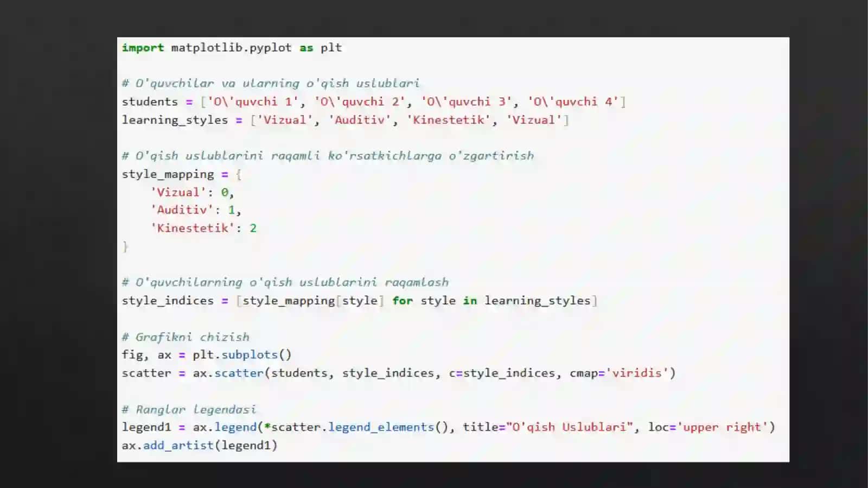
Task: Click the closing brace of style_mapping
Action: pyautogui.click(x=125, y=246)
